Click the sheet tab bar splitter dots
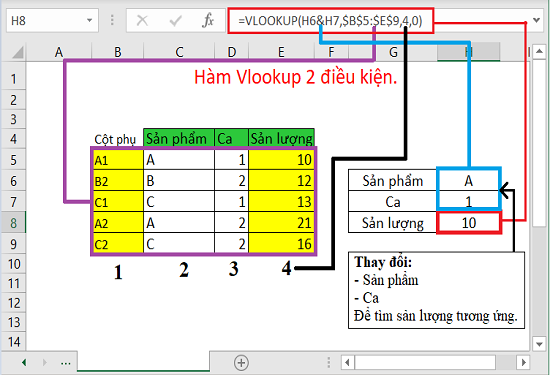 (x=329, y=362)
